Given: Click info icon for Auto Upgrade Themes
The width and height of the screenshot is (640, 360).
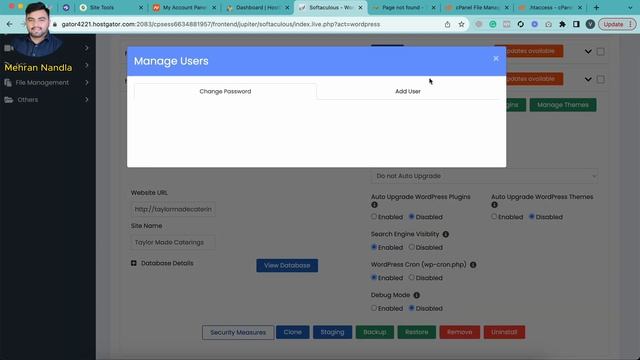Looking at the screenshot, I should click(x=494, y=205).
